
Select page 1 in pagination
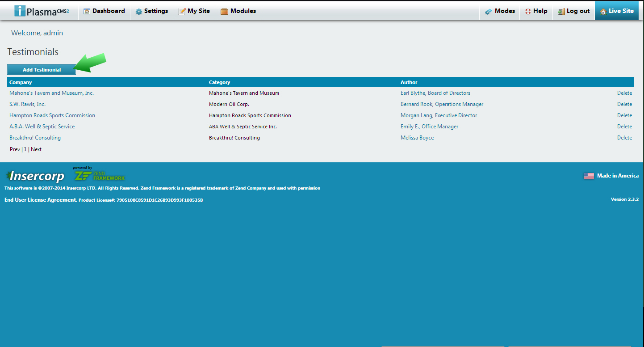25,149
